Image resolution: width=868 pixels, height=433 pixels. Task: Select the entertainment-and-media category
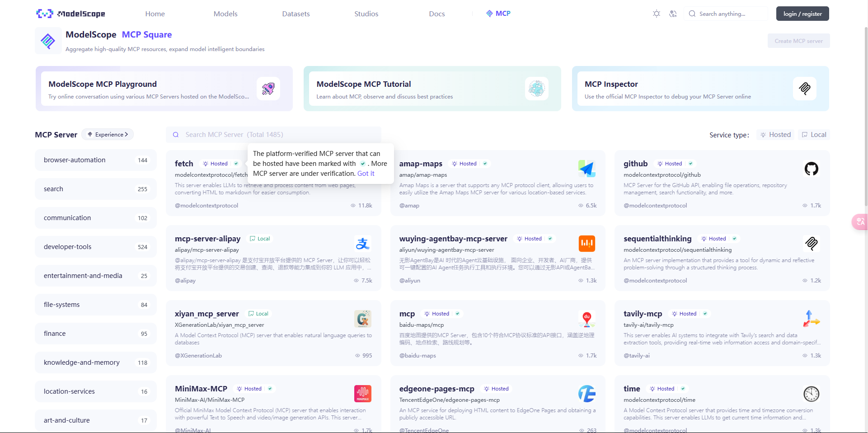point(96,276)
